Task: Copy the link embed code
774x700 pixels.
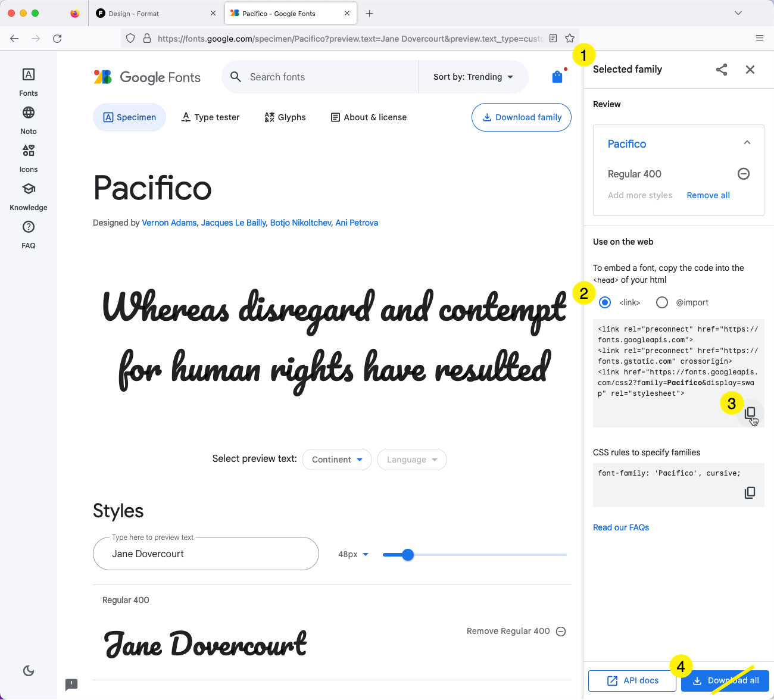Action: point(750,413)
